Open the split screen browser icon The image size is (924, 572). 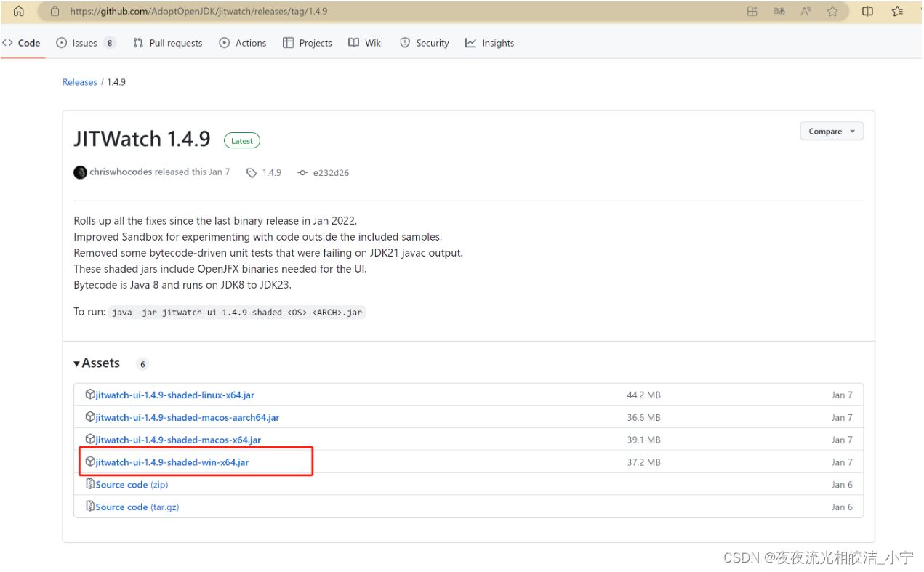coord(752,11)
